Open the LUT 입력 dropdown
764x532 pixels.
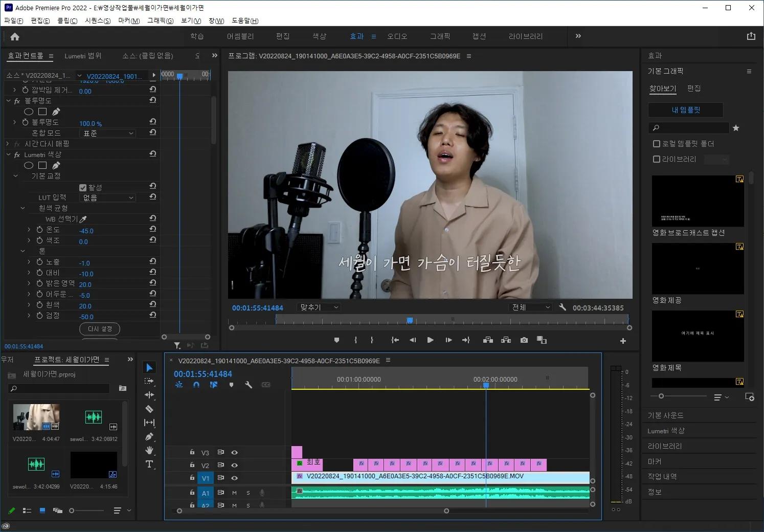pyautogui.click(x=107, y=197)
